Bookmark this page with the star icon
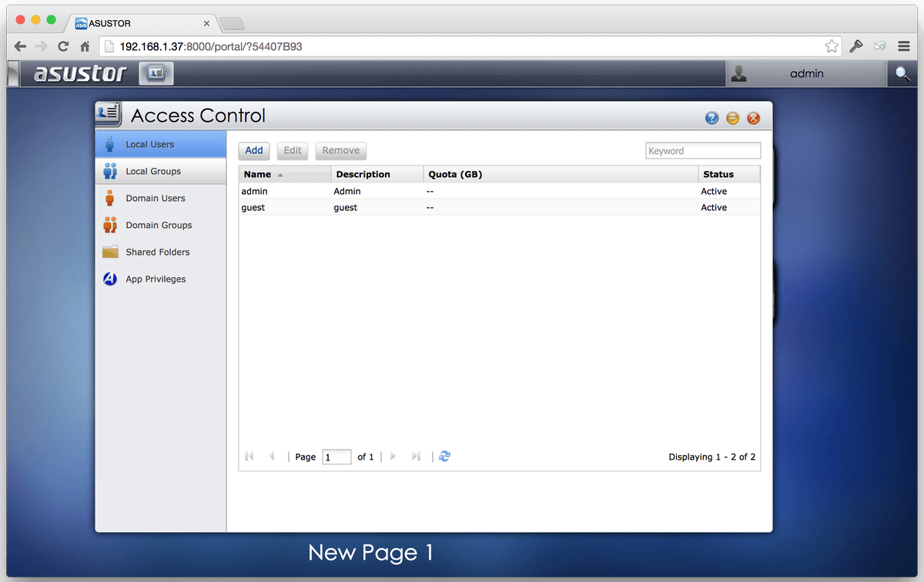The height and width of the screenshot is (582, 924). (832, 46)
